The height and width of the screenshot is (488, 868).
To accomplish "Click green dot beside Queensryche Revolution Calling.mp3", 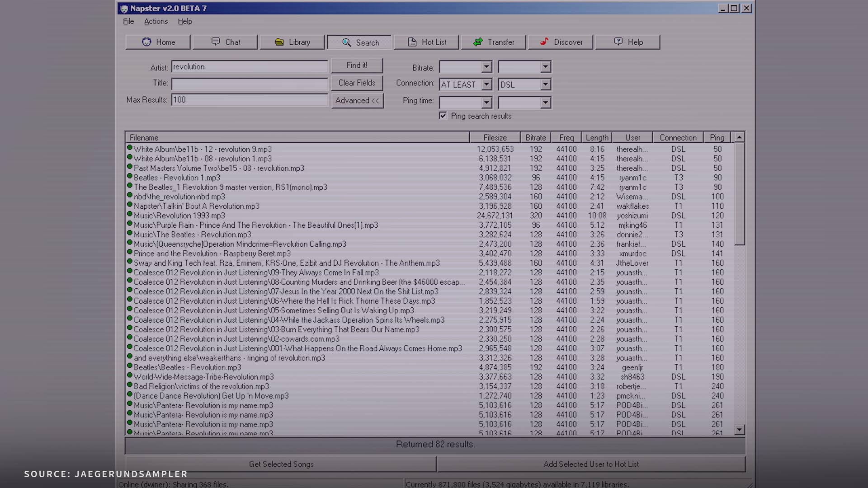I will (x=130, y=242).
